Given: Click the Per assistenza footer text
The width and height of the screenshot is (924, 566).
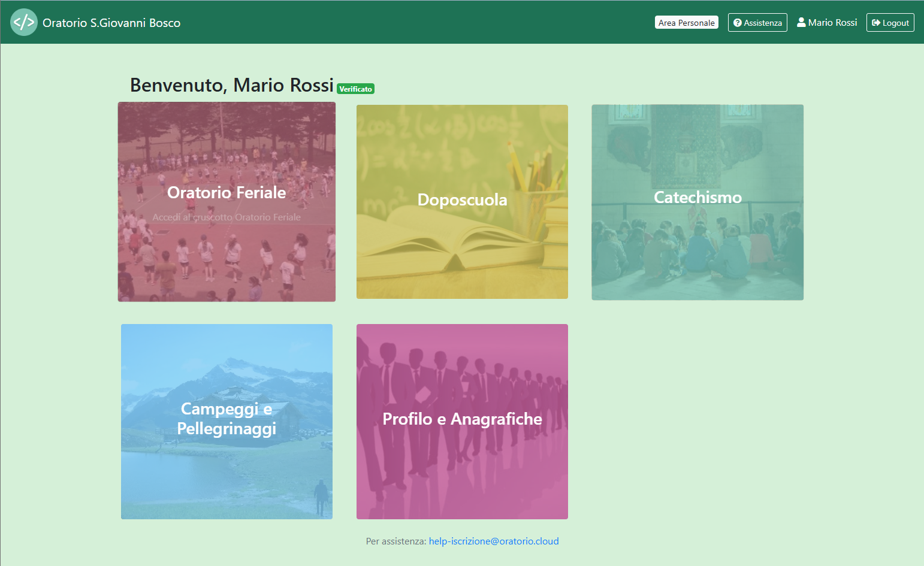Looking at the screenshot, I should pos(397,541).
